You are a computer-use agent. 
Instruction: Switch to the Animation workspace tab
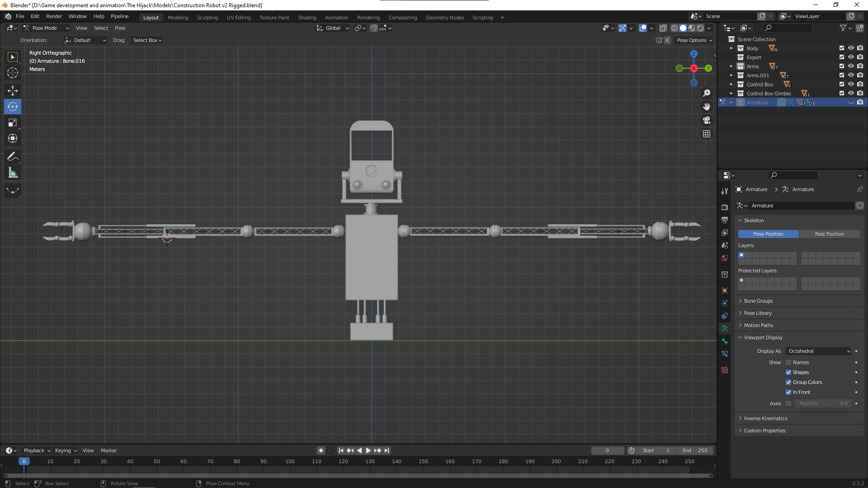pos(336,18)
